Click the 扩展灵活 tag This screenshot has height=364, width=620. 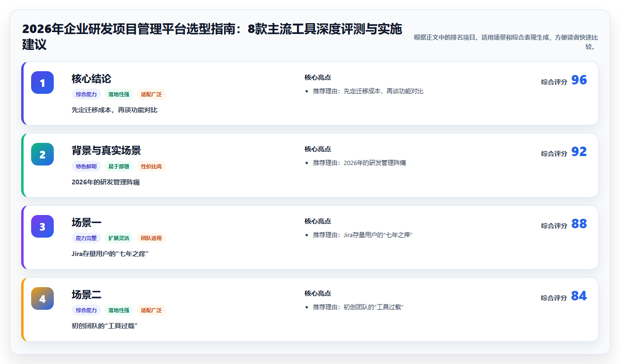(x=119, y=238)
